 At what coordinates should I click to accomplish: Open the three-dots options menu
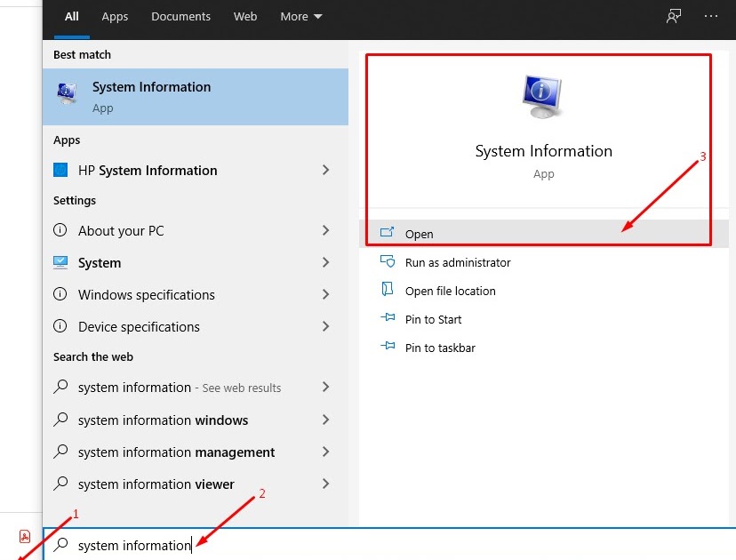click(x=710, y=16)
